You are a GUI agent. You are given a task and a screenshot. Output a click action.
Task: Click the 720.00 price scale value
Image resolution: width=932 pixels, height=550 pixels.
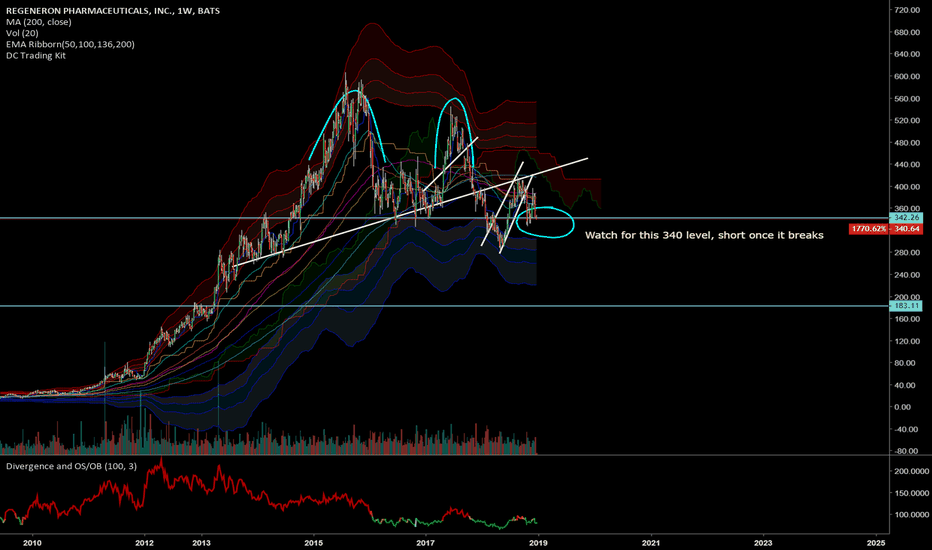point(907,10)
